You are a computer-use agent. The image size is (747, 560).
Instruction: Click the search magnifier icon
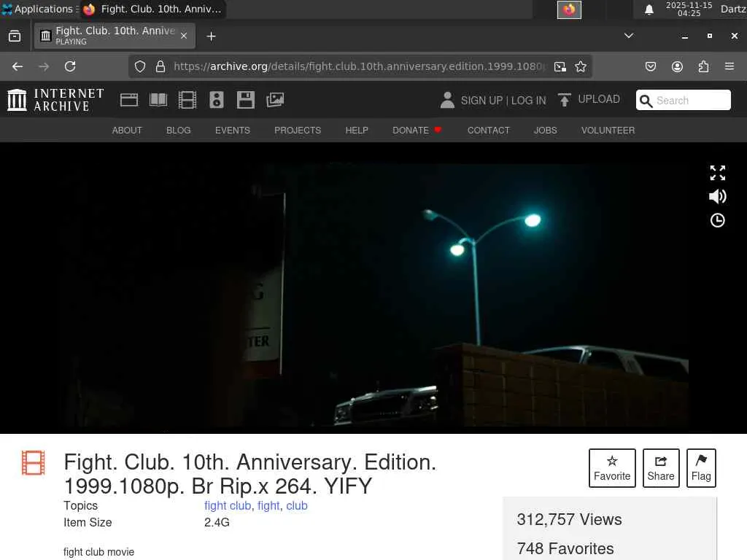(646, 101)
